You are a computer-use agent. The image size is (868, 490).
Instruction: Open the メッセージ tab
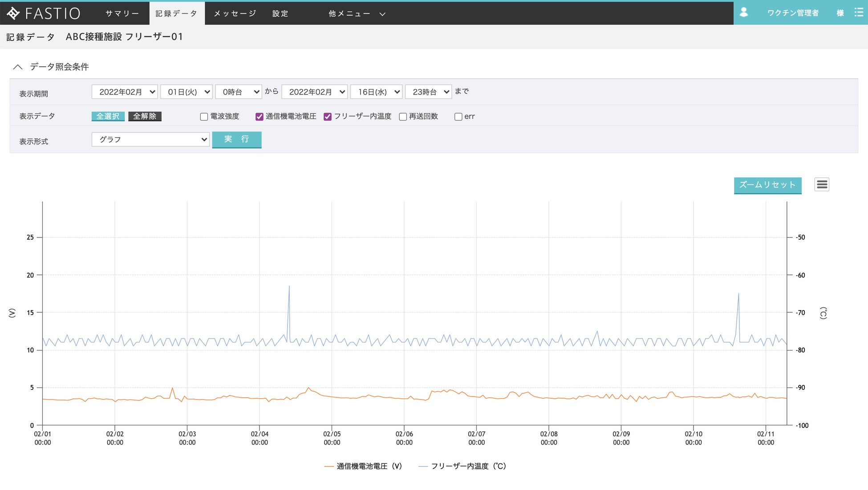pos(235,13)
